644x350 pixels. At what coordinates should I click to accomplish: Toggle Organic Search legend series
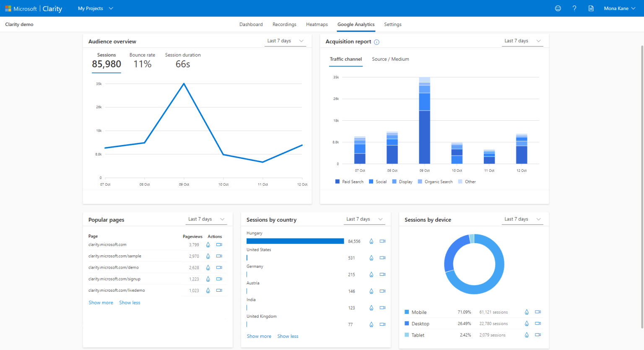[x=435, y=182]
